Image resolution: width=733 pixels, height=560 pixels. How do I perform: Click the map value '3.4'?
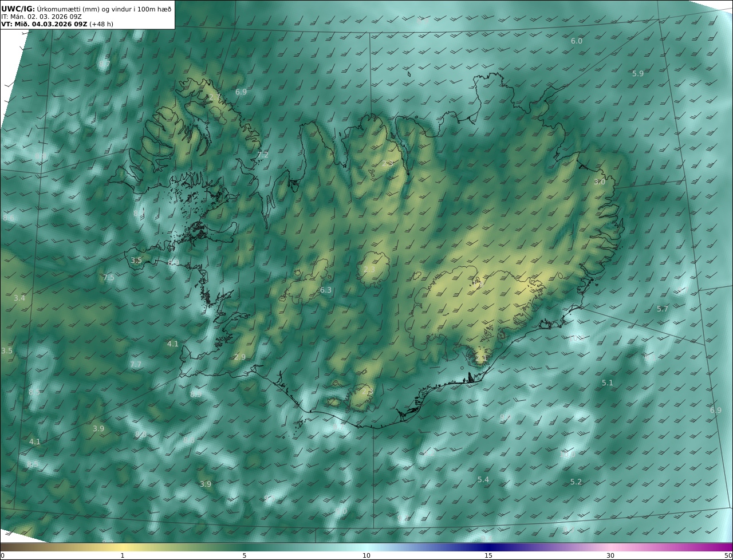[x=19, y=298]
